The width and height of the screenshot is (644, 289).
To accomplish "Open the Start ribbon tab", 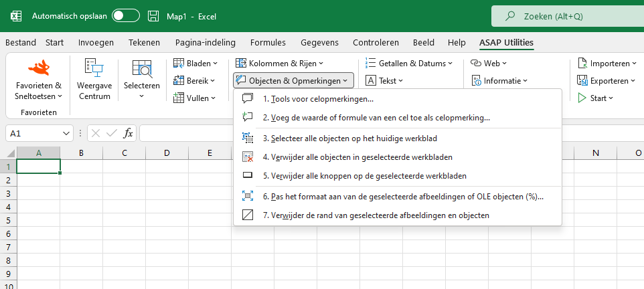I will pos(54,42).
